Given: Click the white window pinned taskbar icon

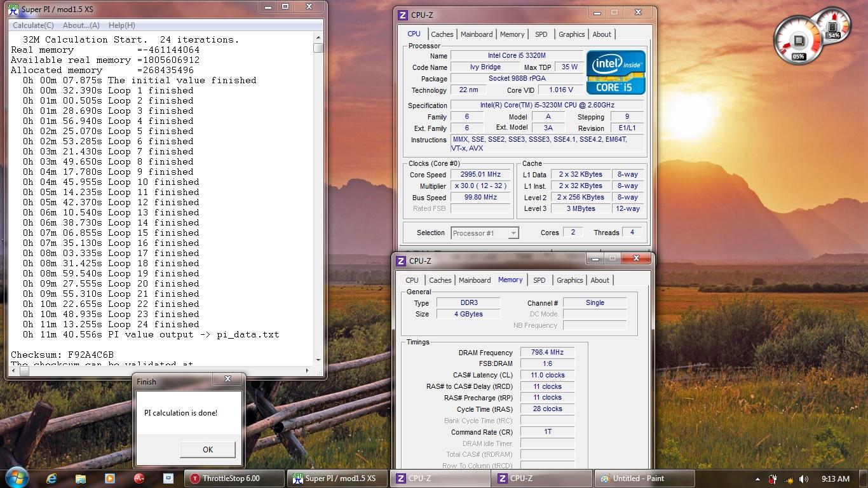Looking at the screenshot, I should click(168, 478).
